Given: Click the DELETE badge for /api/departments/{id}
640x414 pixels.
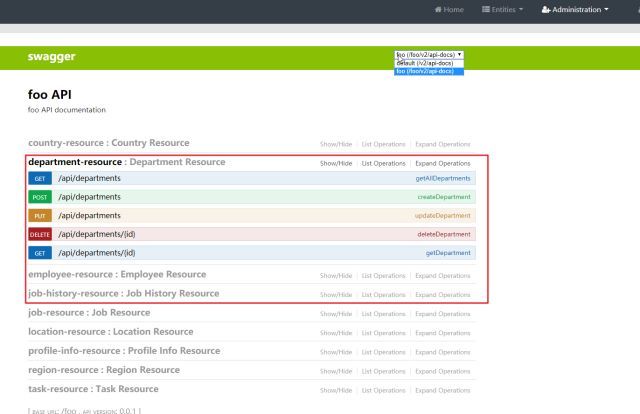Looking at the screenshot, I should pos(40,234).
